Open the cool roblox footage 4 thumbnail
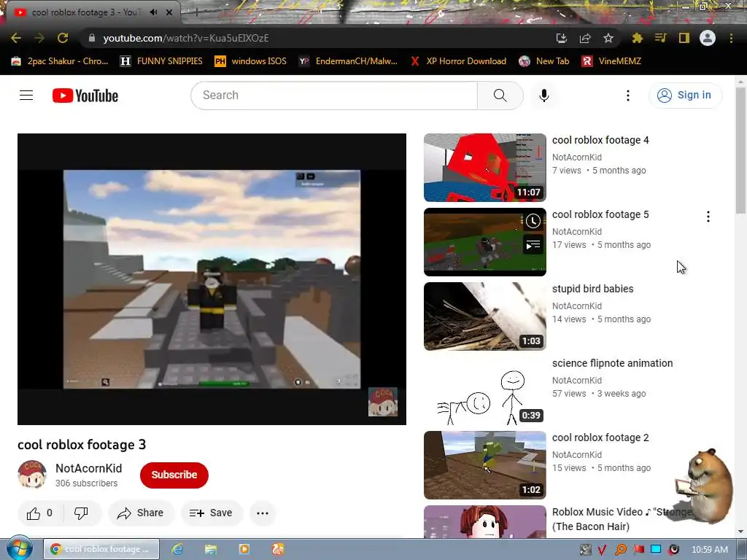Image resolution: width=747 pixels, height=560 pixels. click(x=485, y=168)
